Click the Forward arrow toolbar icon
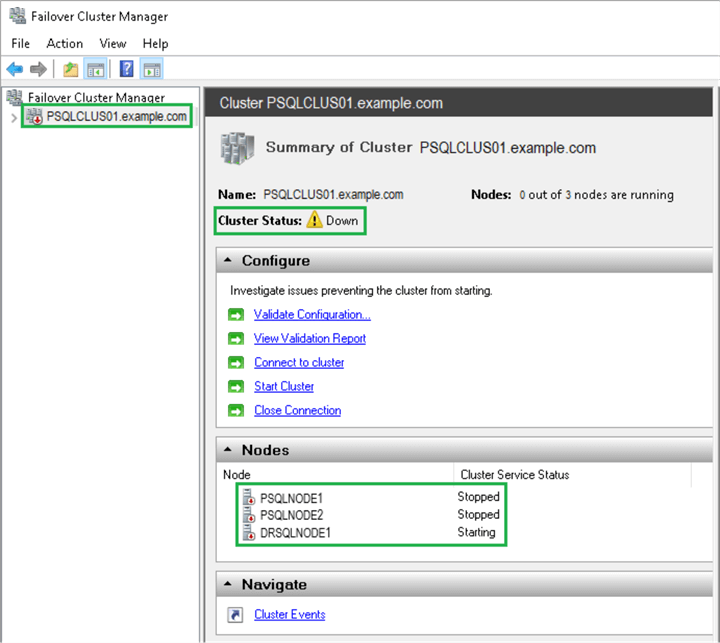Screen dimensions: 720x643 [x=37, y=69]
